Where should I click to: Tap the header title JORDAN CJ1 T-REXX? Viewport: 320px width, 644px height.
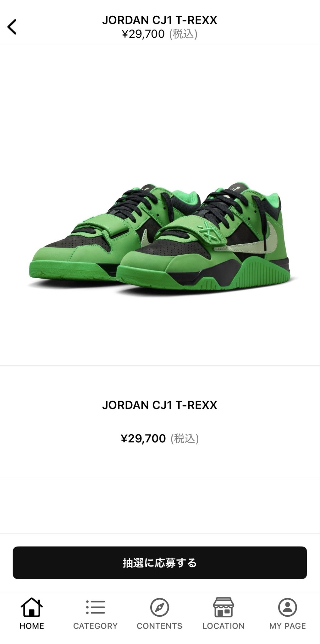coord(160,20)
